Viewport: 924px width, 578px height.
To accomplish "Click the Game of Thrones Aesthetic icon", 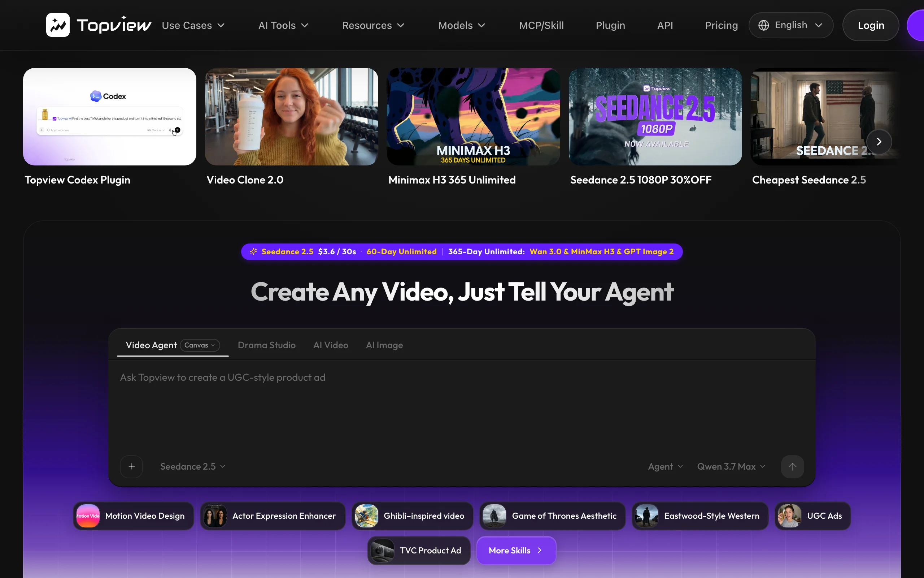I will 494,516.
